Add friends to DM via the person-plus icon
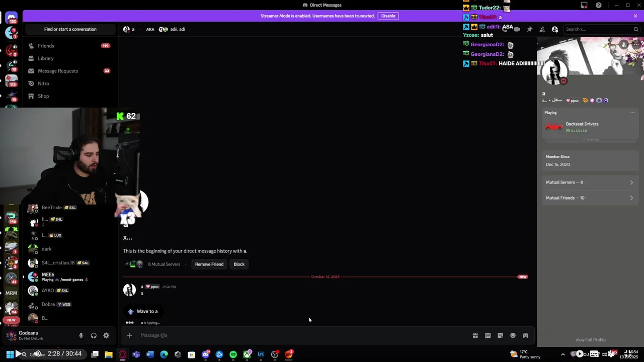Viewport: 644px width, 362px height. pyautogui.click(x=542, y=29)
